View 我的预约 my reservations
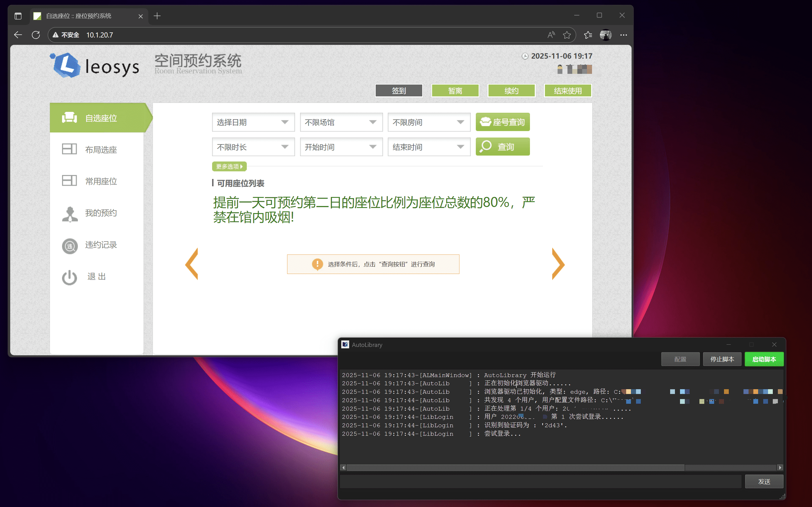Viewport: 812px width, 507px height. (101, 213)
